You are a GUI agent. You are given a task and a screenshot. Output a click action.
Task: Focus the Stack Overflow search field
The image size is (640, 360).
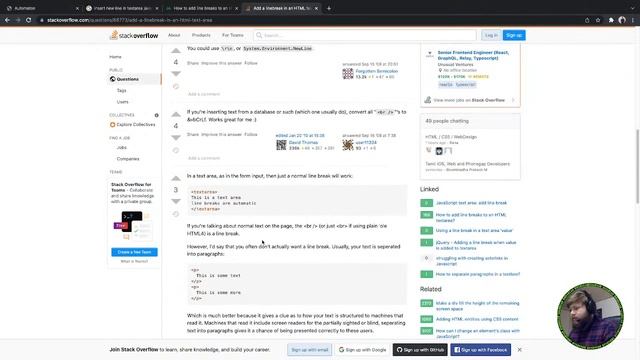point(364,36)
